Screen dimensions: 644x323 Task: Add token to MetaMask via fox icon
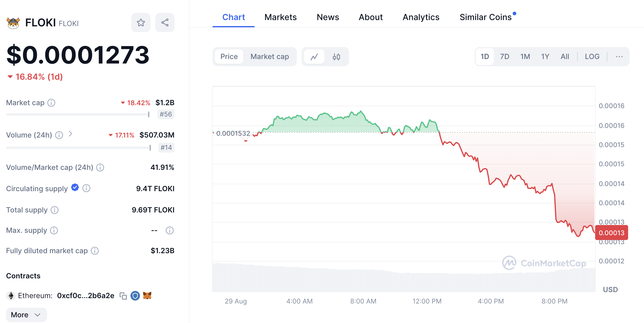(147, 296)
